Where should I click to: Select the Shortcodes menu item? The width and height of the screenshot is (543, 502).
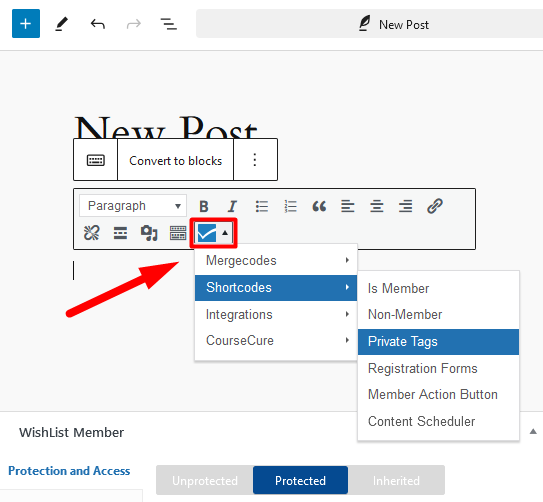point(276,287)
